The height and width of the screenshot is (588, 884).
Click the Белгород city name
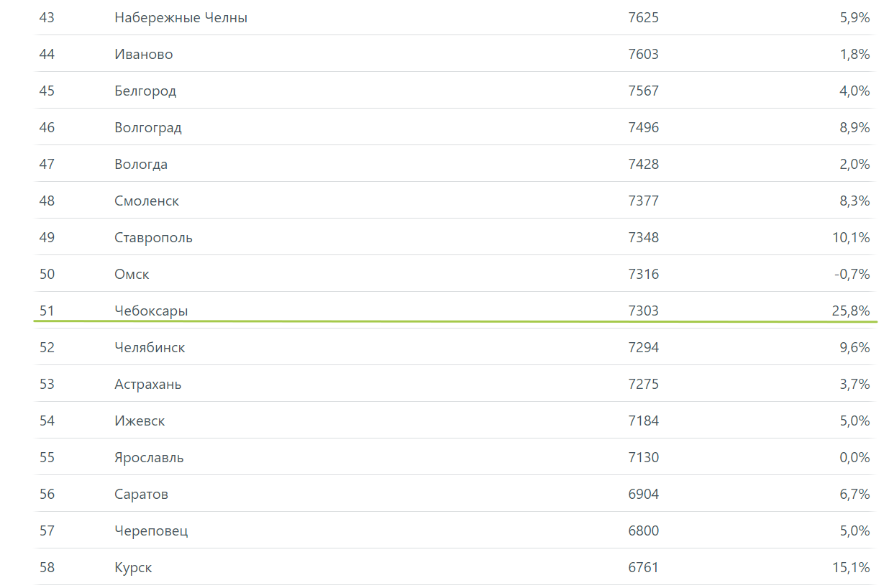145,91
